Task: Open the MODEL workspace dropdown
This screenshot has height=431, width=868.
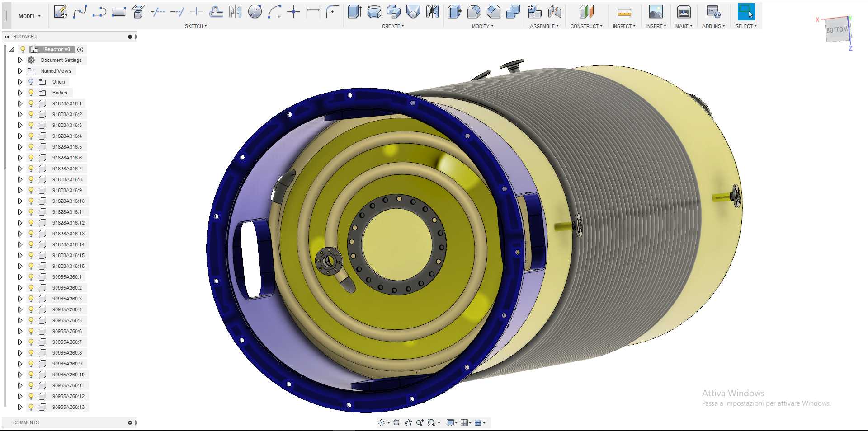Action: pos(29,16)
